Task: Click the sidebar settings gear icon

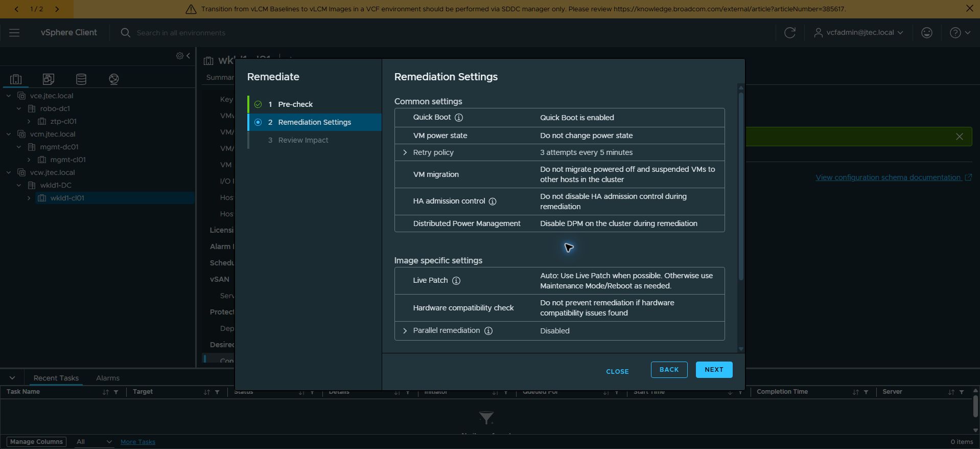Action: [180, 56]
